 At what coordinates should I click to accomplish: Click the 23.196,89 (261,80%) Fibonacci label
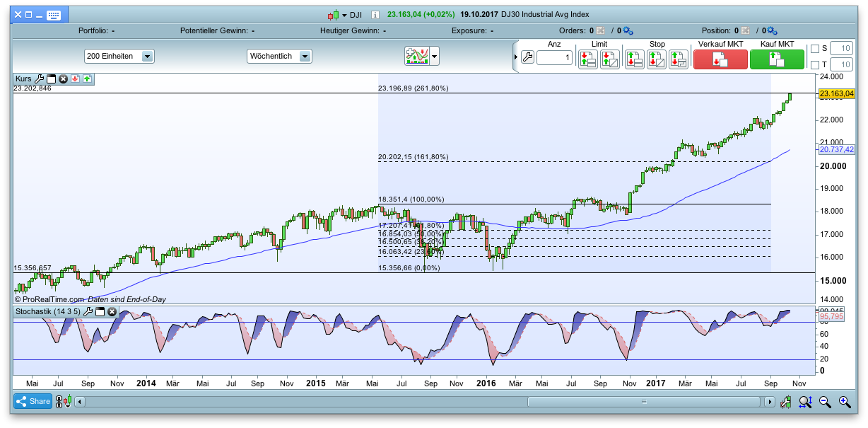[x=414, y=88]
